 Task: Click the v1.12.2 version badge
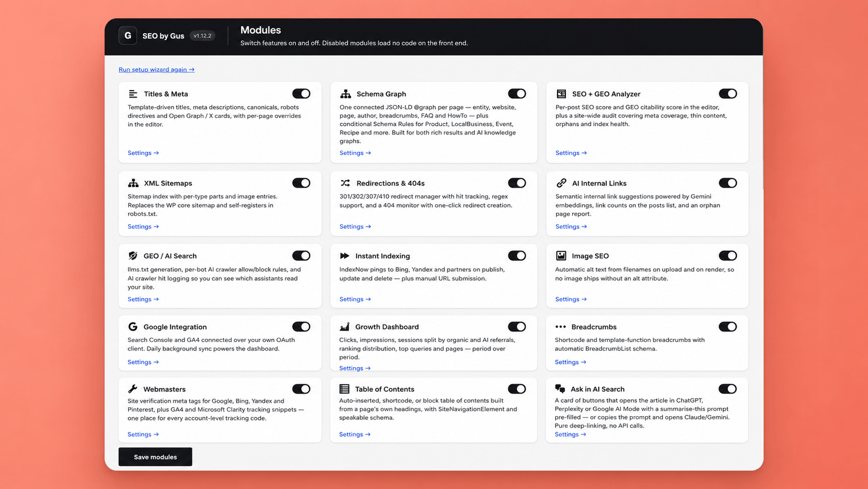point(202,36)
